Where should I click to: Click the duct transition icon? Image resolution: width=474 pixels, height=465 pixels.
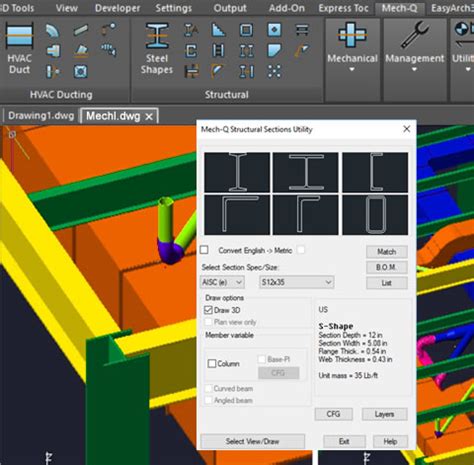point(81,51)
